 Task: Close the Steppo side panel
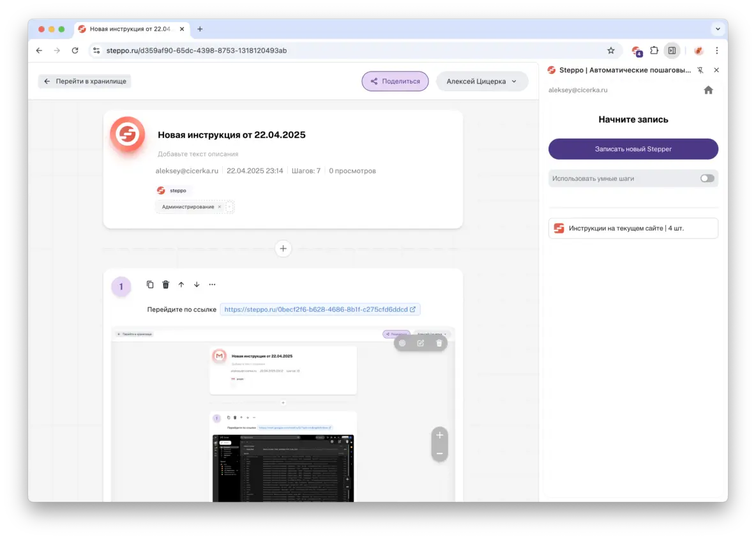pyautogui.click(x=716, y=70)
